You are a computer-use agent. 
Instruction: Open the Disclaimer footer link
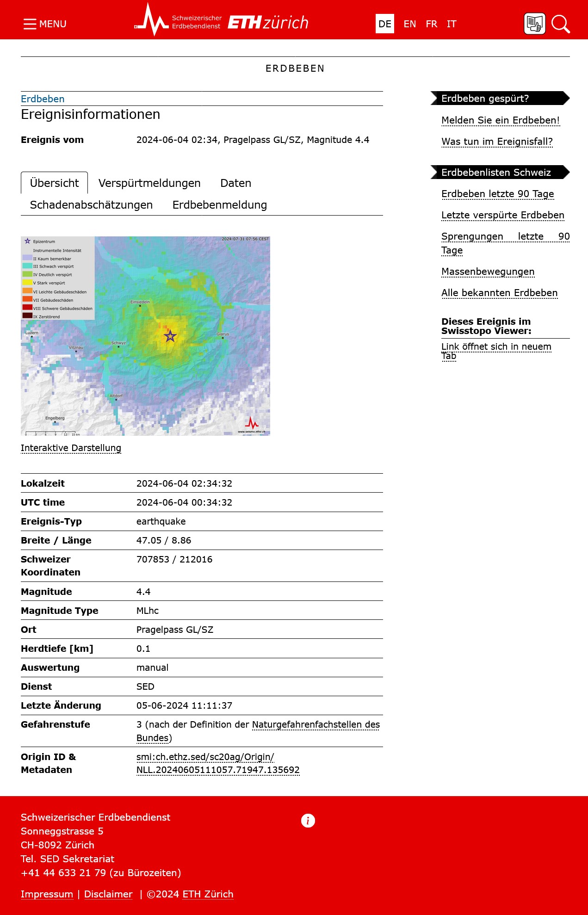pos(108,894)
